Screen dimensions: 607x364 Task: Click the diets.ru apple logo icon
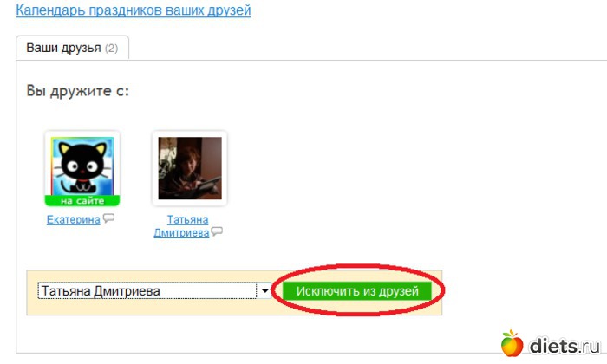click(x=512, y=343)
